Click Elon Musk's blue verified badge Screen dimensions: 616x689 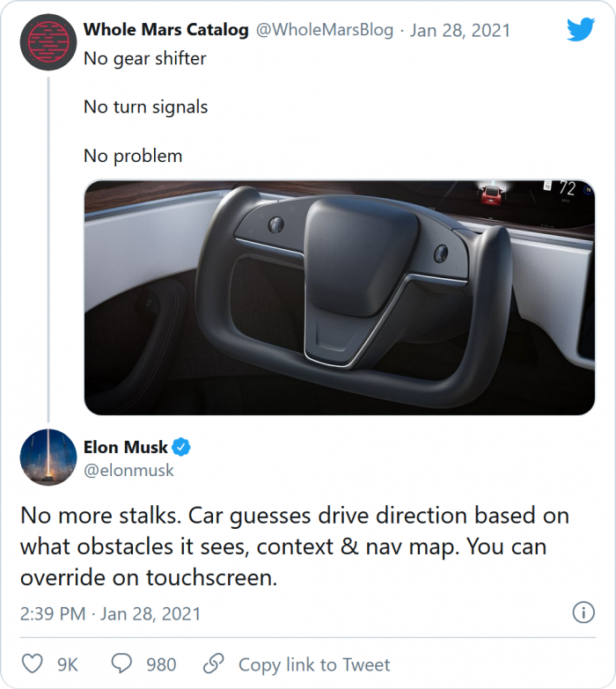181,448
